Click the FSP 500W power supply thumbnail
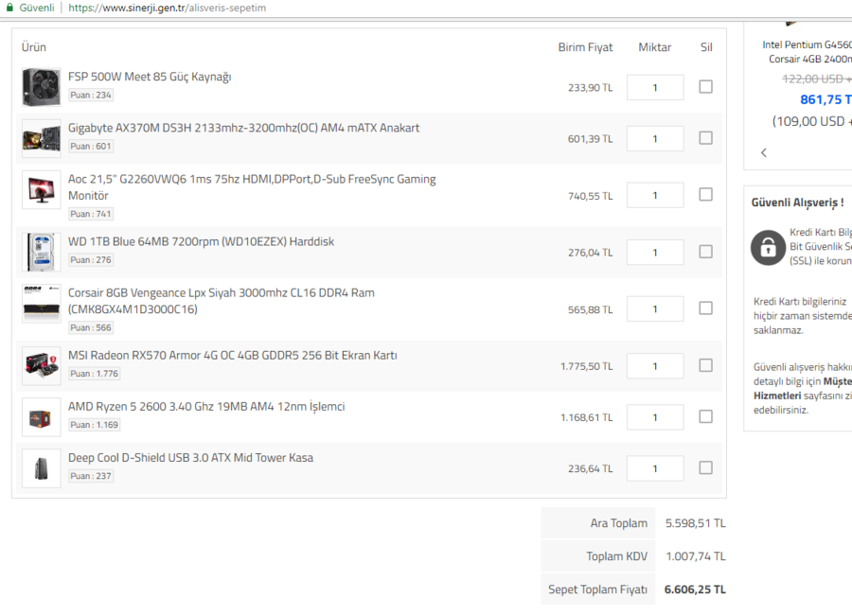The image size is (852, 616). 41,87
